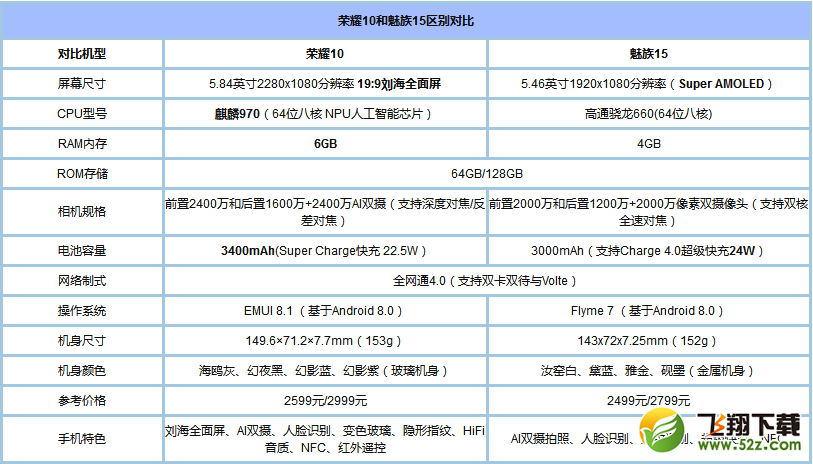
Task: Click the 2499元/2799元 price cell
Action: (x=649, y=401)
